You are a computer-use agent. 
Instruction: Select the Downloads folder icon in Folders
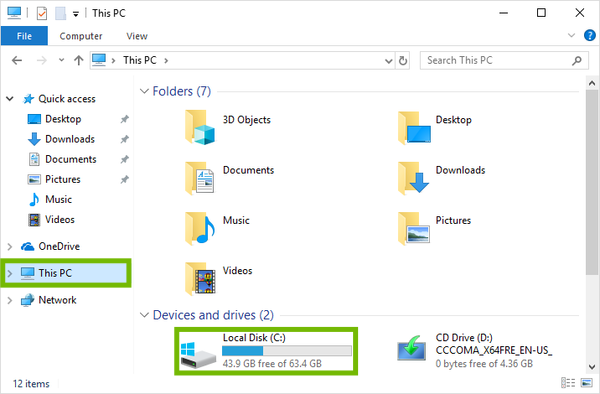tap(413, 178)
